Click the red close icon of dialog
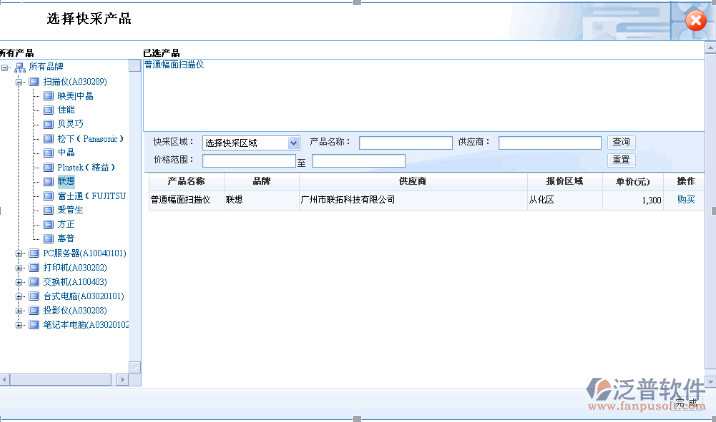 coord(697,21)
